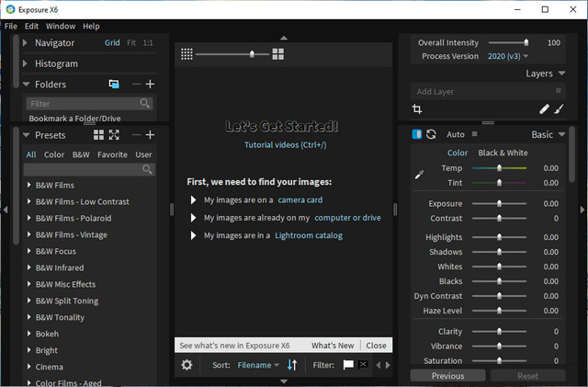
Task: Toggle the Basic panel on/off switch
Action: (416, 134)
